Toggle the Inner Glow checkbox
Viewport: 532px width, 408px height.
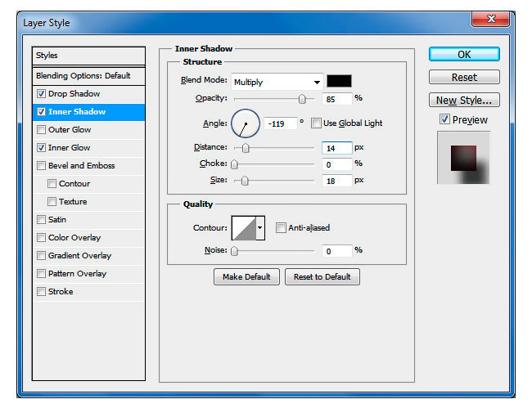pos(41,147)
